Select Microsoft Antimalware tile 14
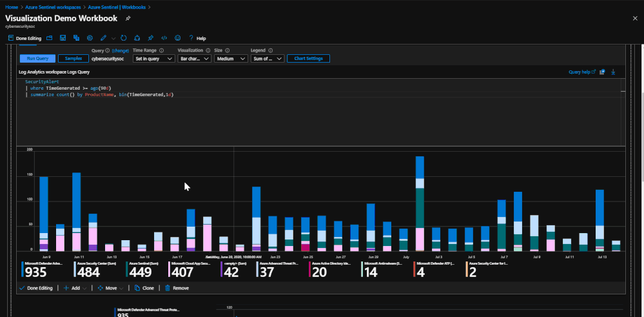 (x=382, y=269)
